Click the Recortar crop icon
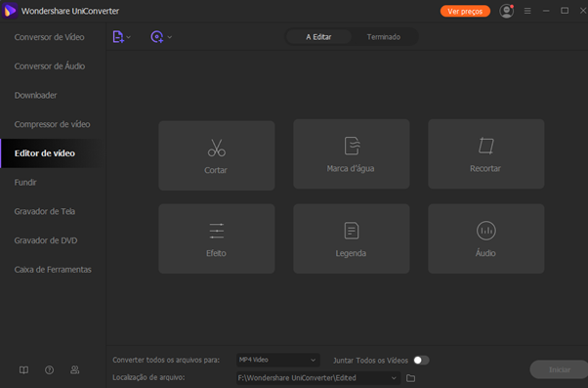This screenshot has width=588, height=388. pyautogui.click(x=486, y=146)
